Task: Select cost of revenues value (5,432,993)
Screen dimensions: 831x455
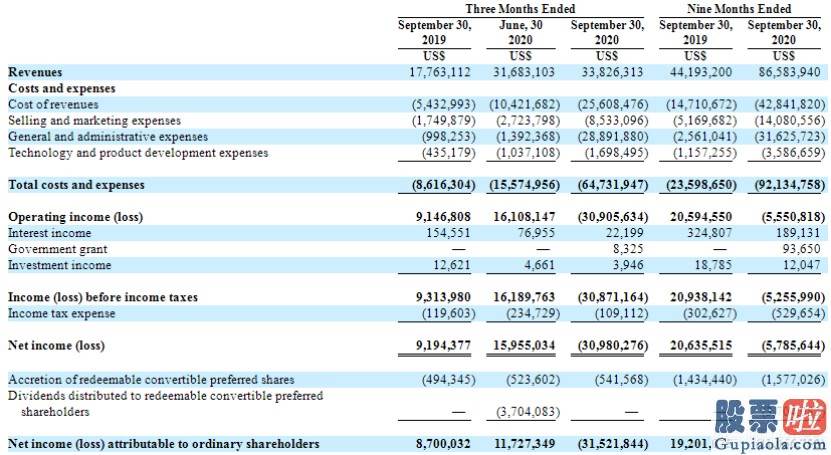Action: [444, 104]
